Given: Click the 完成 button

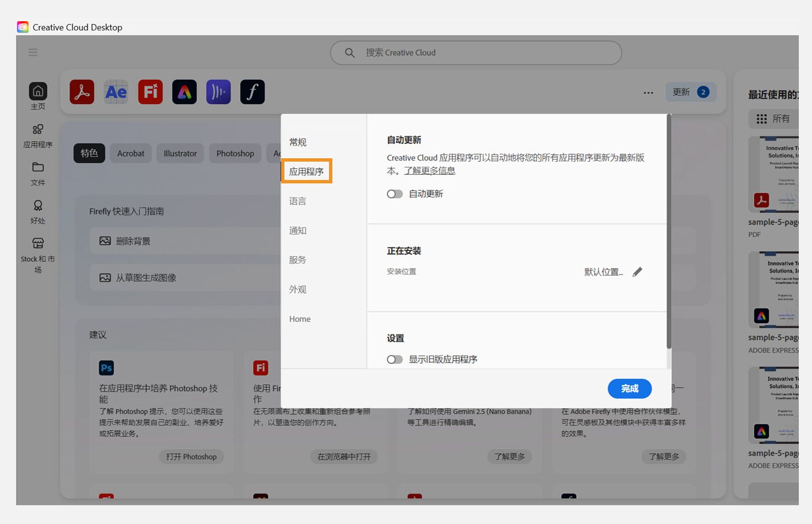Looking at the screenshot, I should coord(629,389).
